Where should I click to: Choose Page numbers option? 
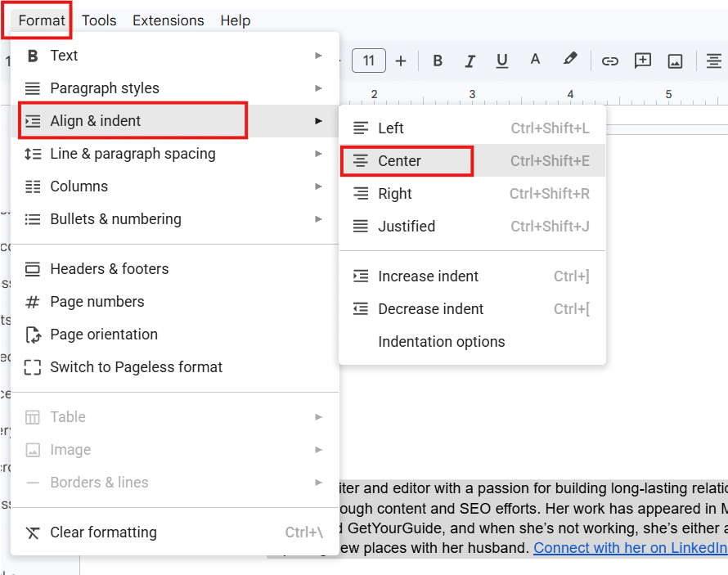pyautogui.click(x=174, y=302)
